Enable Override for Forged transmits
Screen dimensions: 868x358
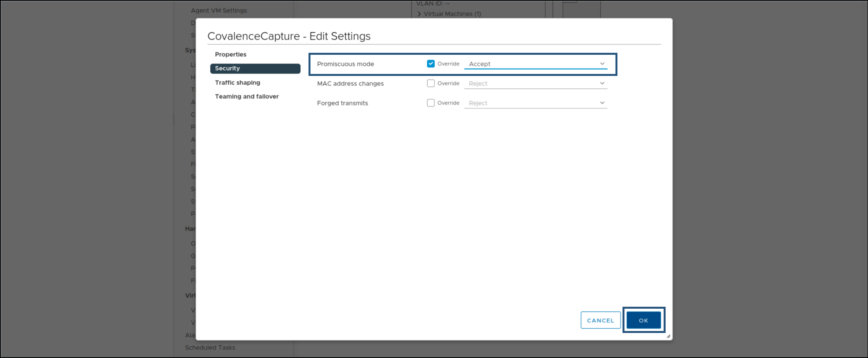431,103
